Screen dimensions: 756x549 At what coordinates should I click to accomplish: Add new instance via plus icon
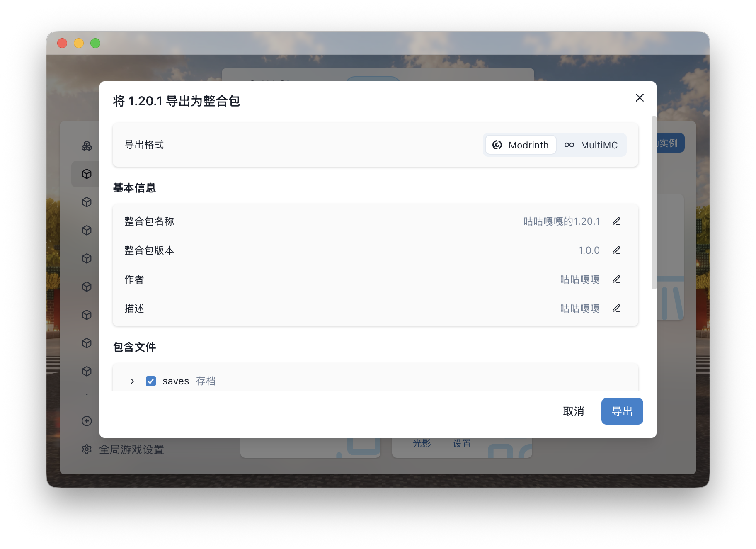coord(87,421)
